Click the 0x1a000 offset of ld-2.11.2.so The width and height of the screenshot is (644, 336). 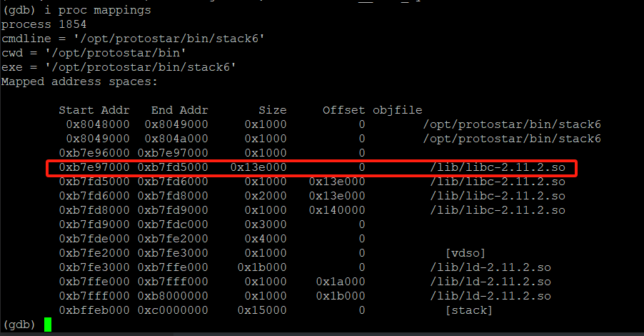pos(340,282)
